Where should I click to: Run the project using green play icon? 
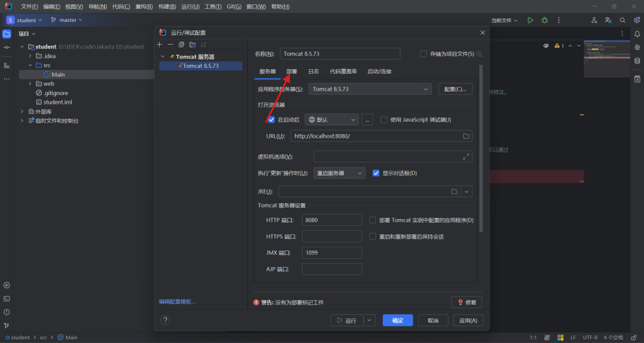[530, 20]
